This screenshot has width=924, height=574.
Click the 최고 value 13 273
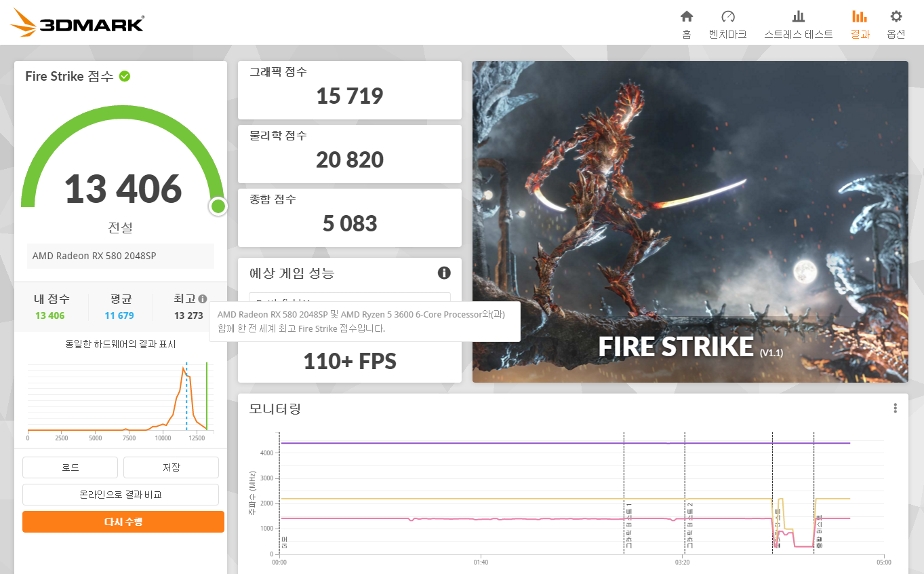click(188, 315)
